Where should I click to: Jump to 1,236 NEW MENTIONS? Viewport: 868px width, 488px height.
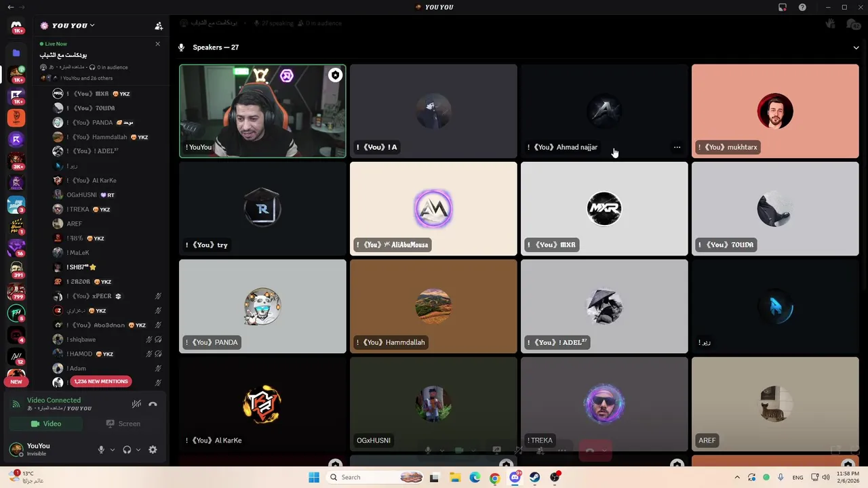pyautogui.click(x=100, y=382)
